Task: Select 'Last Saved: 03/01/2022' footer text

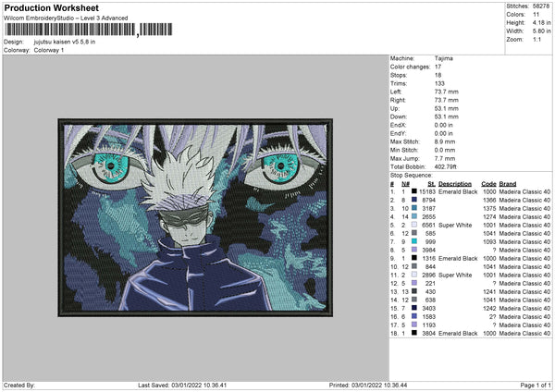Action: (169, 385)
